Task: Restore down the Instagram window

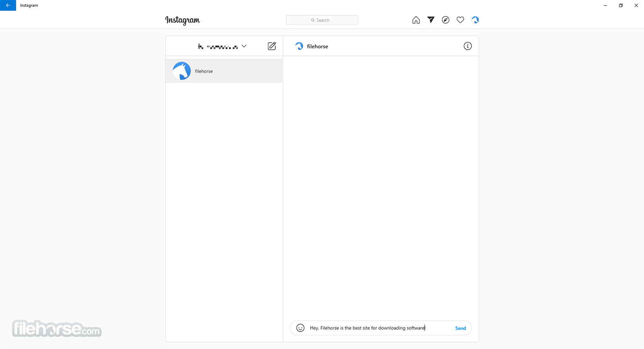Action: (621, 5)
